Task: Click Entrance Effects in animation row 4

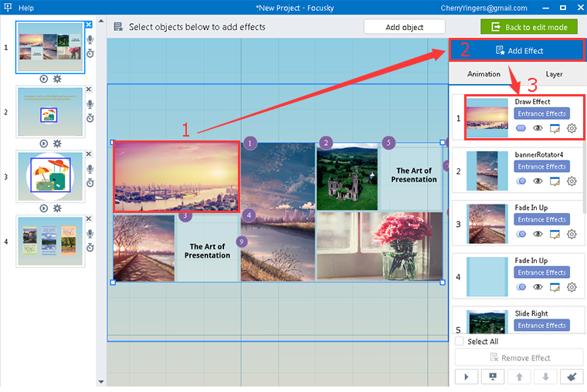Action: point(541,272)
